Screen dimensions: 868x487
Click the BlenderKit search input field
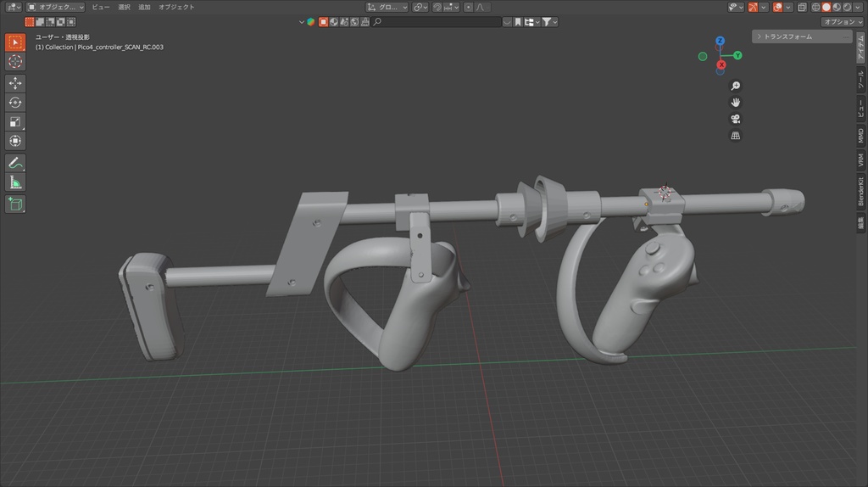point(436,22)
